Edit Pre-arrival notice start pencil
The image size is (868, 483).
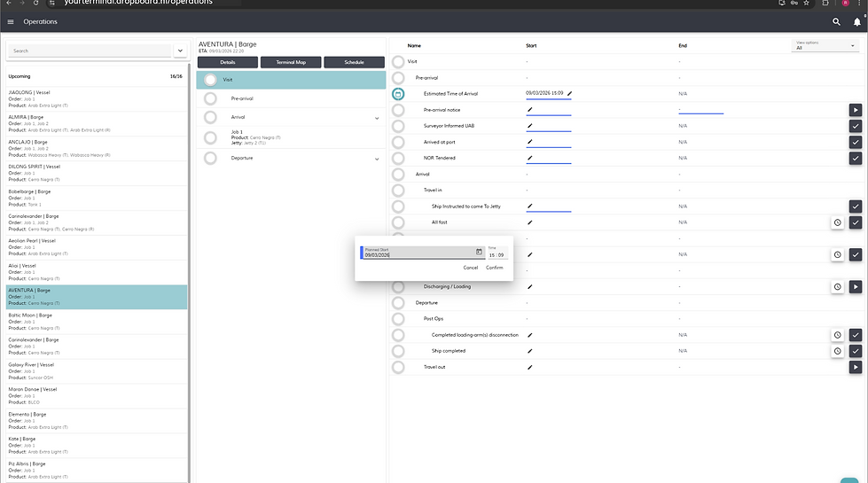click(x=530, y=110)
